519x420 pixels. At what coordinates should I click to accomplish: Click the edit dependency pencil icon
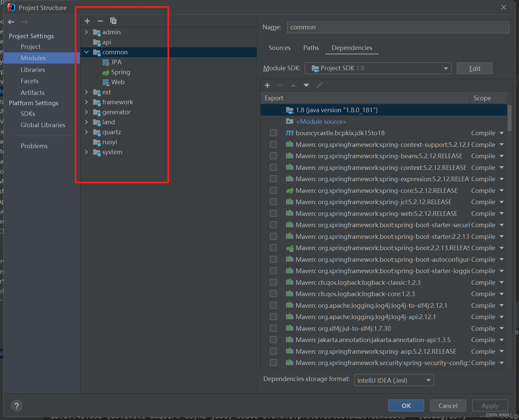(x=319, y=85)
